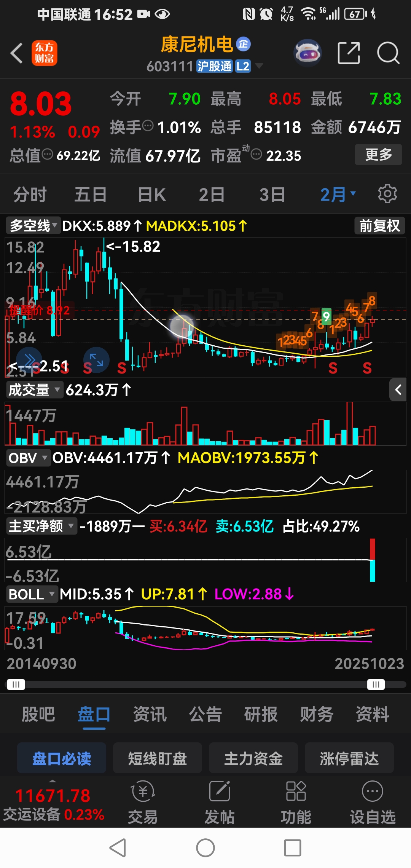Tap the 交运设备 0.23% ticker

click(x=54, y=814)
